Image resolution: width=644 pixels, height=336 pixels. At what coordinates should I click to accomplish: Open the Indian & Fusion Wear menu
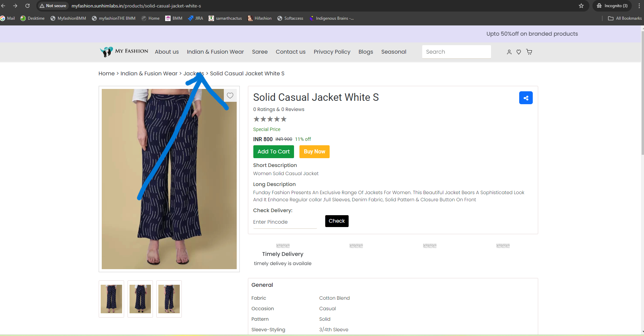(215, 52)
